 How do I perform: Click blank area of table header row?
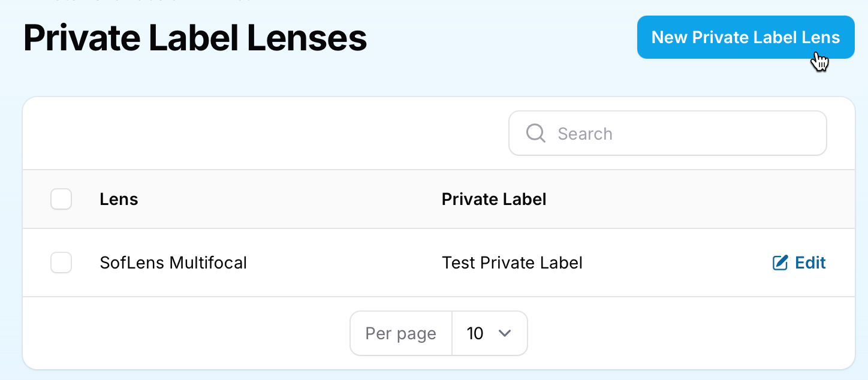click(689, 199)
